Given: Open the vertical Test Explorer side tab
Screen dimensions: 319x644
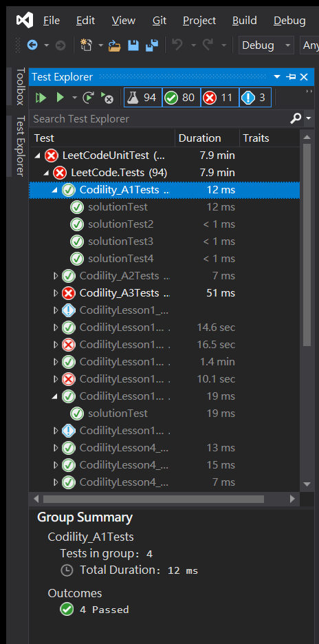Looking at the screenshot, I should pos(21,146).
